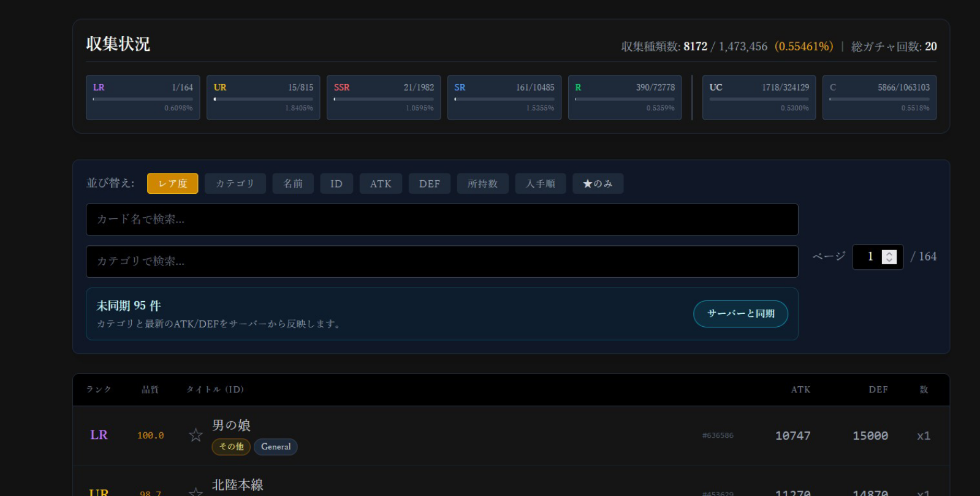980x496 pixels.
Task: Open the UC rarity progress card
Action: click(x=759, y=97)
